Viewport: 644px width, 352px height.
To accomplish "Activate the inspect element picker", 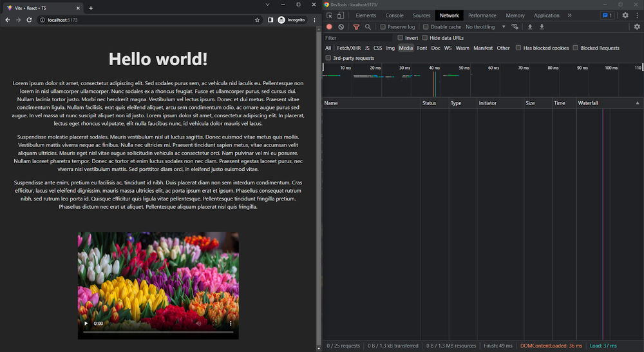I will click(x=329, y=15).
